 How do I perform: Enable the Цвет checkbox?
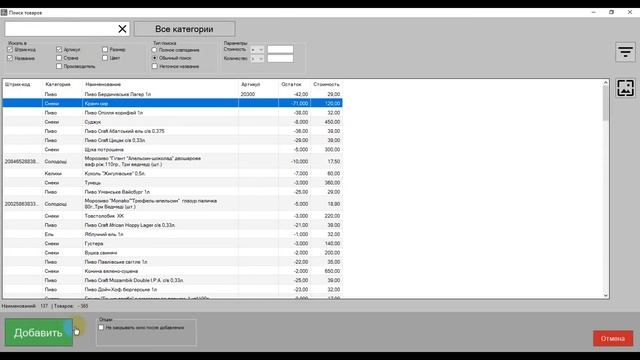click(105, 58)
